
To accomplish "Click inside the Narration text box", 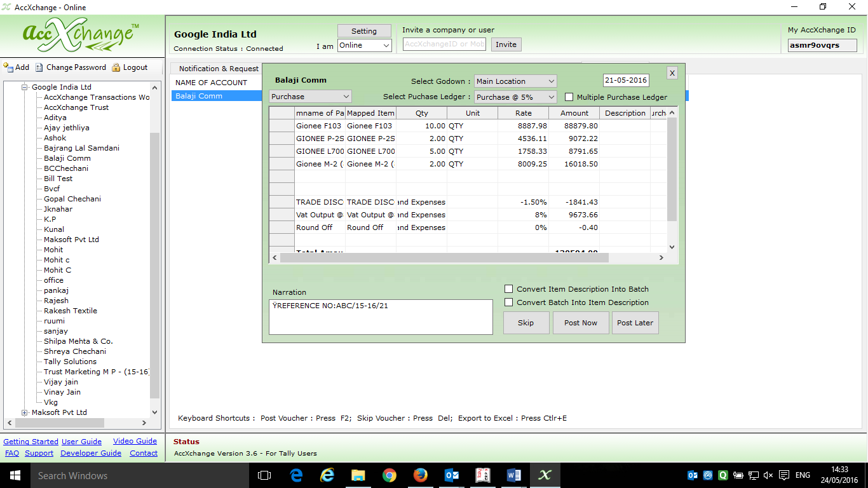I will pos(381,317).
